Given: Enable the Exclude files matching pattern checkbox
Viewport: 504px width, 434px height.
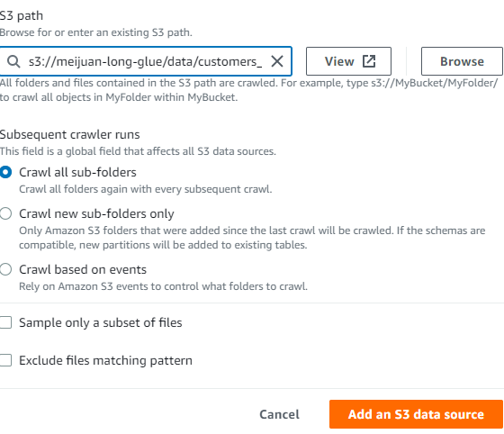Looking at the screenshot, I should click(x=5, y=360).
